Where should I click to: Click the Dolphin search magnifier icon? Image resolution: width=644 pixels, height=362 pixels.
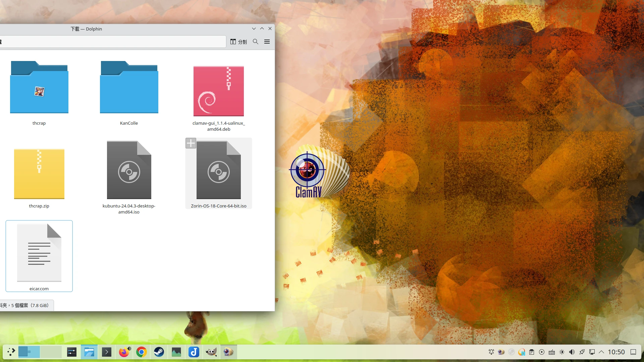point(255,42)
